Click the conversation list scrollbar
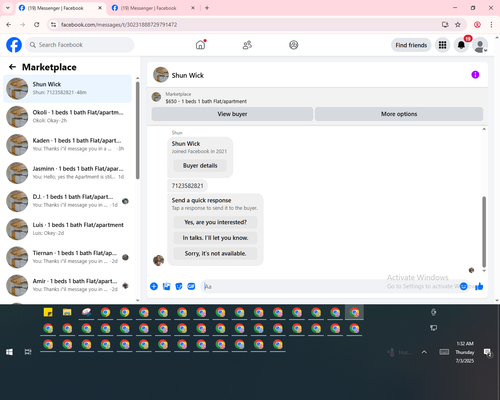This screenshot has width=500, height=400. pyautogui.click(x=137, y=130)
